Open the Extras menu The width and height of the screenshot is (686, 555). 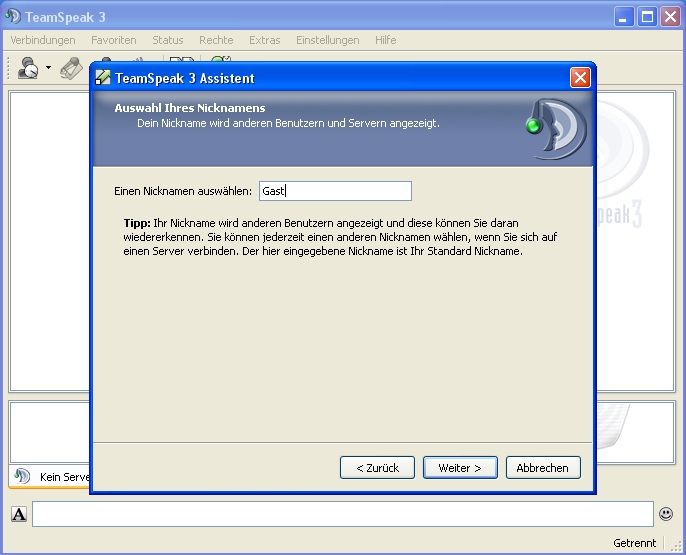click(264, 40)
